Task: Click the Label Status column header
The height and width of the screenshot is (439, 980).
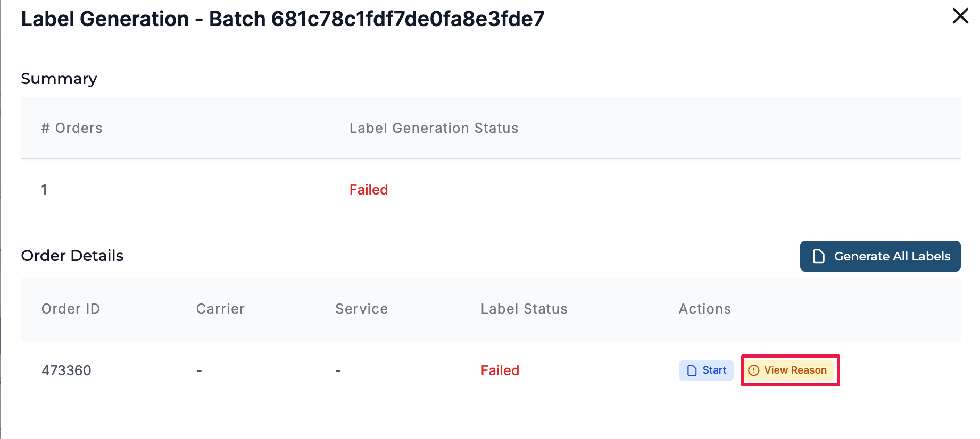Action: click(x=524, y=309)
